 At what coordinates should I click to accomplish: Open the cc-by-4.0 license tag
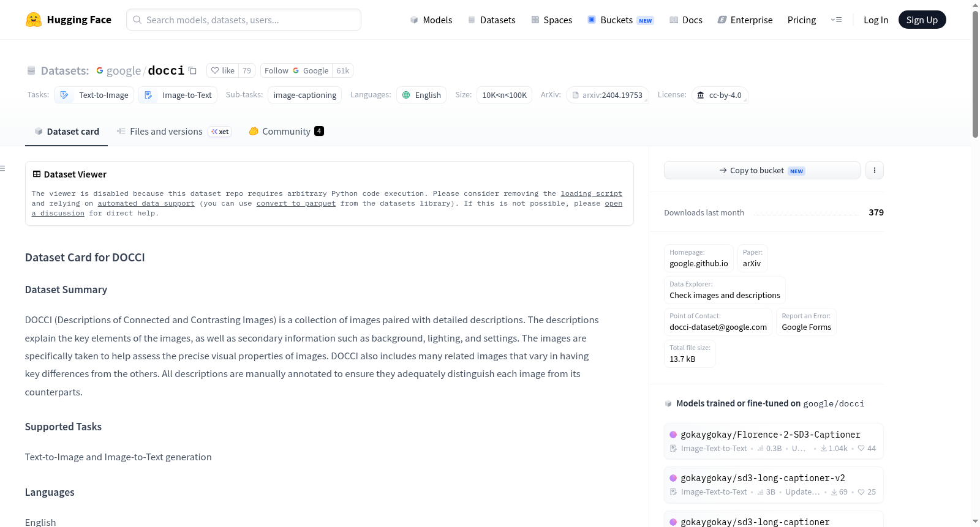[x=720, y=95]
